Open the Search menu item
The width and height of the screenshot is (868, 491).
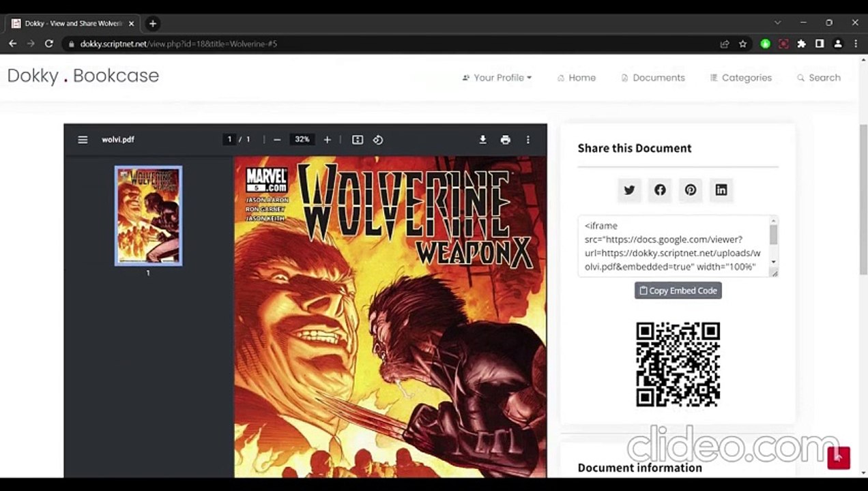(x=819, y=78)
